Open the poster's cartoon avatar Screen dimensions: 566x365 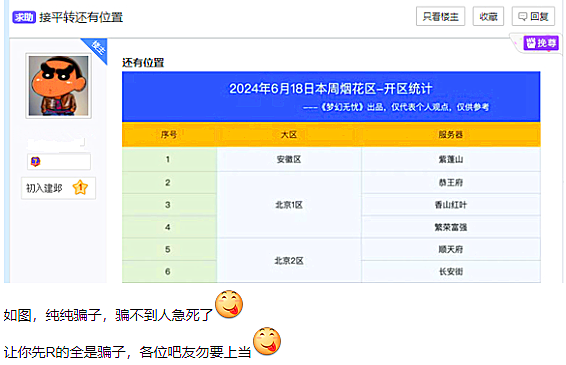[58, 86]
